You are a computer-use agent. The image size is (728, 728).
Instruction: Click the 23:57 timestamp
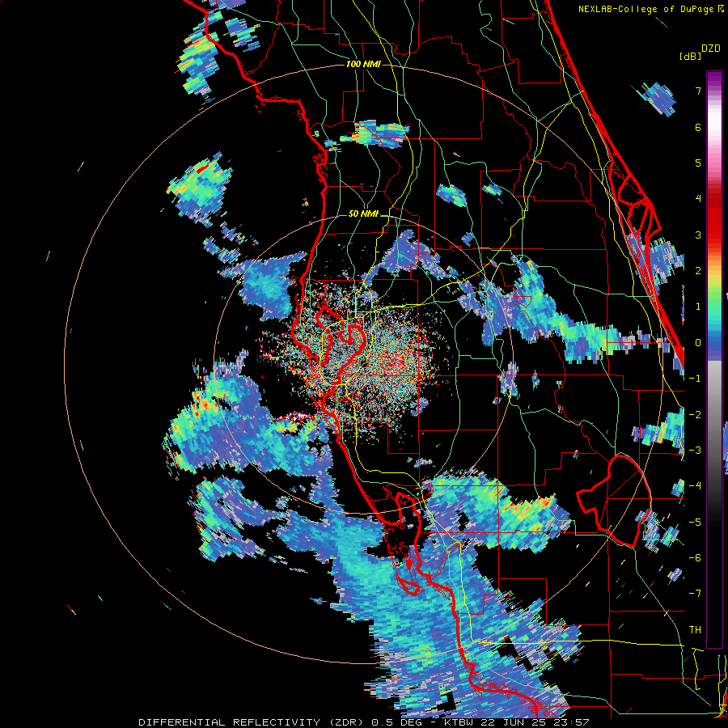click(573, 722)
